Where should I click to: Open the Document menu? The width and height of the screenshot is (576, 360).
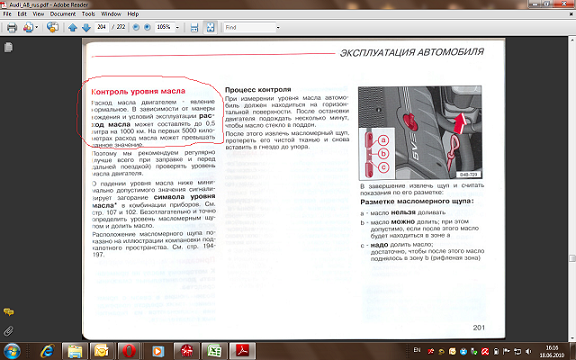click(x=63, y=14)
